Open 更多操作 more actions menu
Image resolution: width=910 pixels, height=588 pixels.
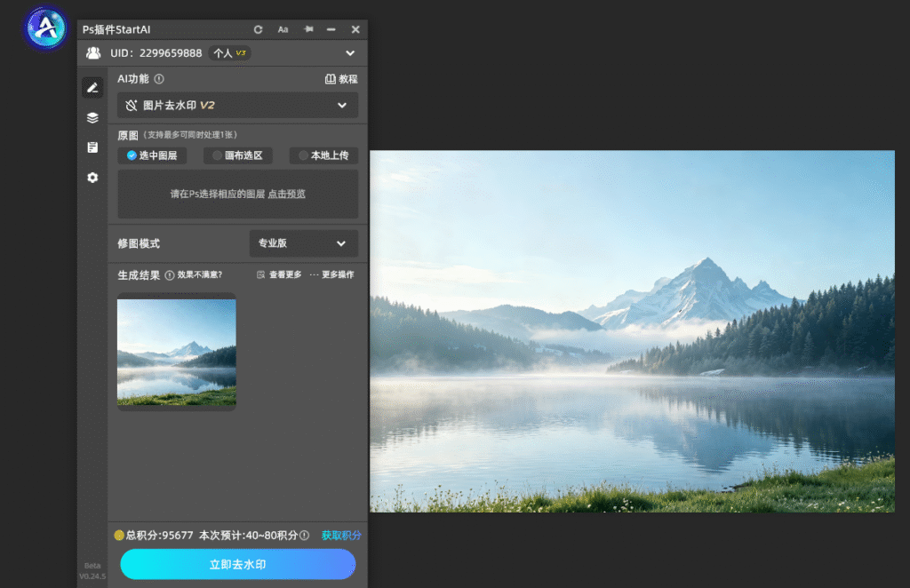click(x=332, y=274)
